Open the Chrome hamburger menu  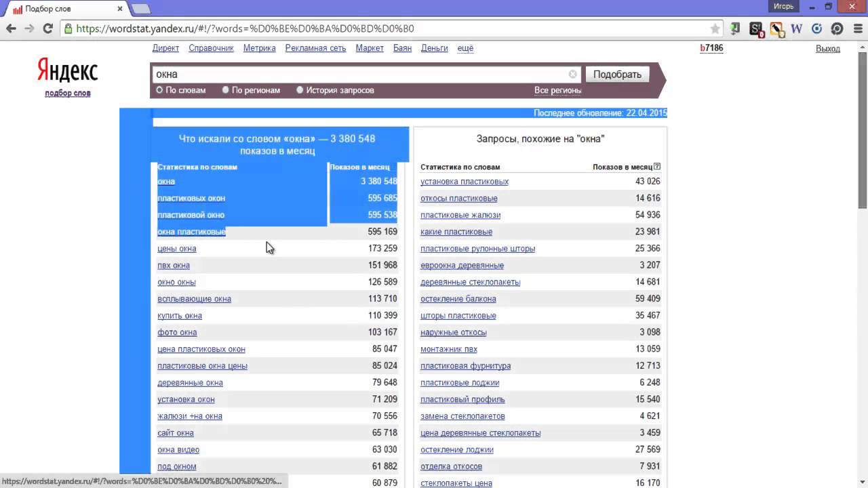[x=856, y=28]
